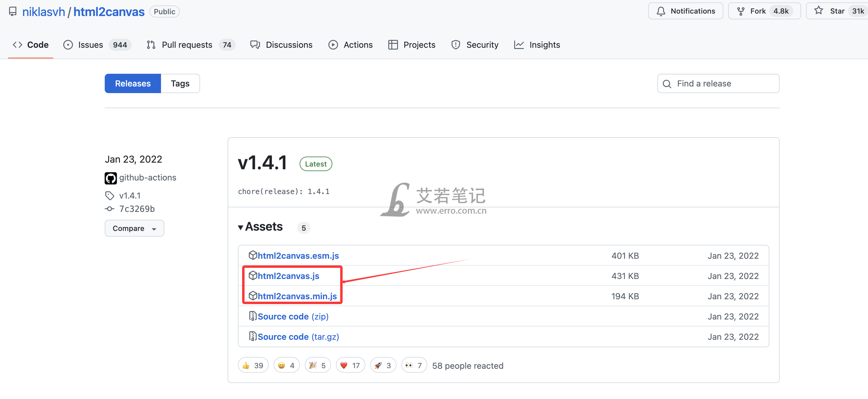
Task: Click the thumbs up reaction with 39
Action: 253,365
